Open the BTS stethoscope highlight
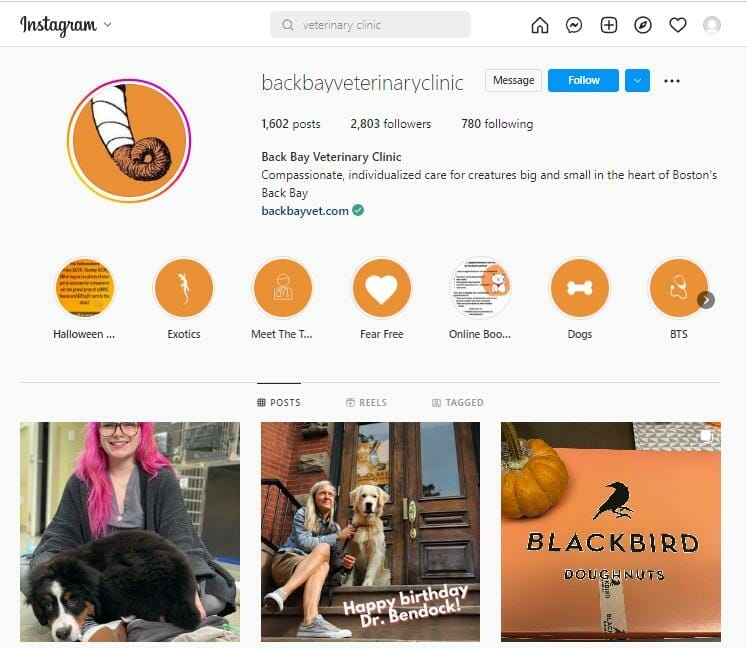The width and height of the screenshot is (747, 649). tap(678, 288)
